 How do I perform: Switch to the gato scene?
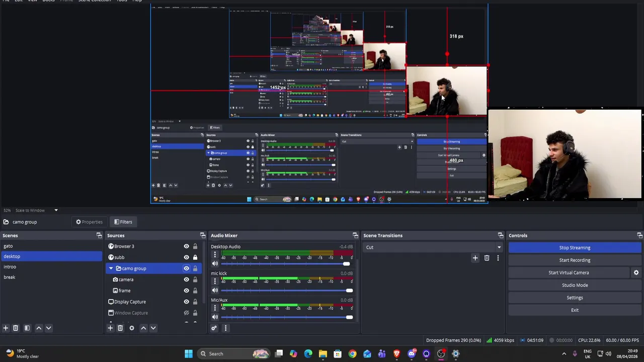51,246
